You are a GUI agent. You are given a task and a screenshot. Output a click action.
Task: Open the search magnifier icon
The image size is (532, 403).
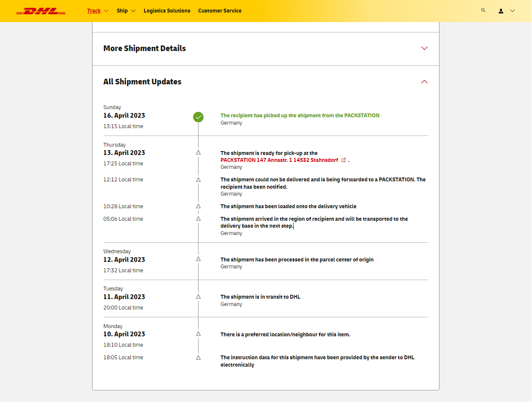[483, 10]
